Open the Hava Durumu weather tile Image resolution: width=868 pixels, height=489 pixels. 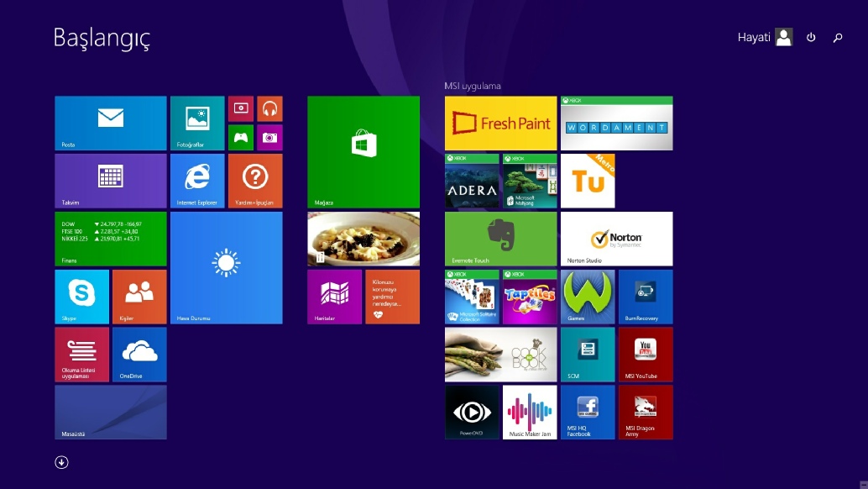pos(227,268)
